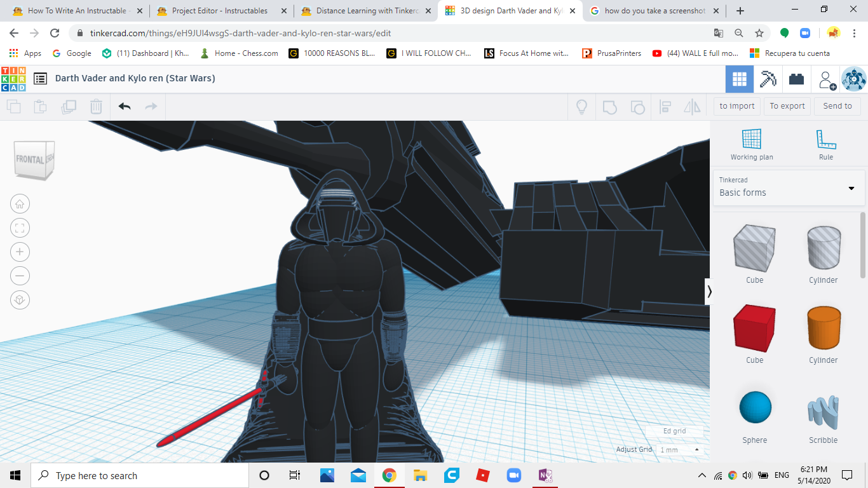868x488 pixels.
Task: Click the Windows Start button
Action: [x=15, y=475]
